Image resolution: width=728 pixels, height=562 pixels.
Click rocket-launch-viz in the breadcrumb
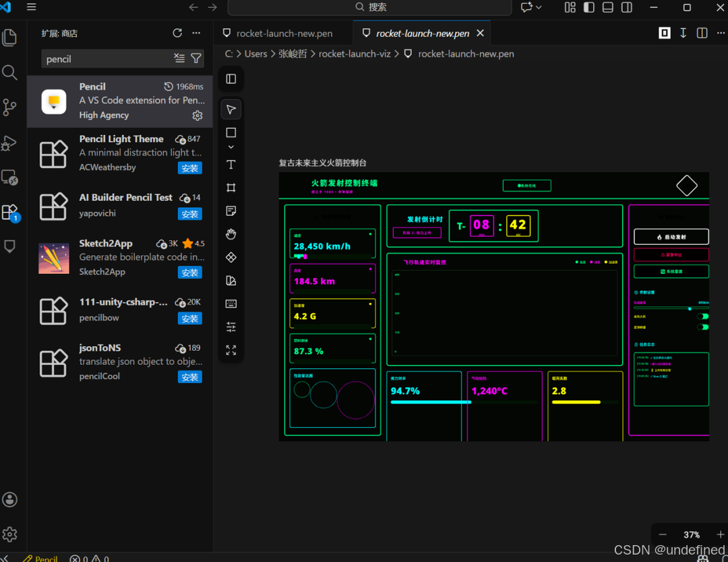point(355,54)
